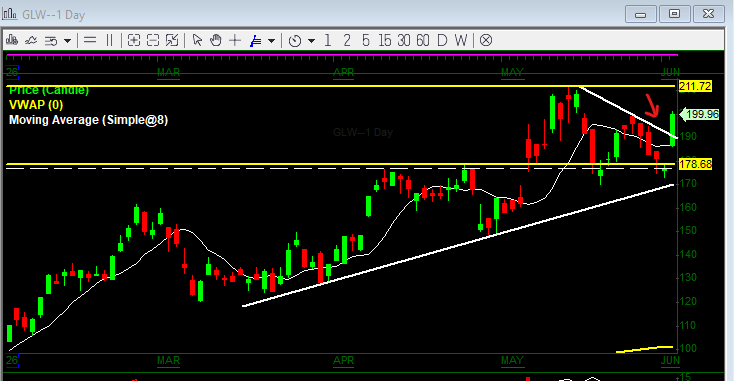Expand the time interval dropdown arrow
This screenshot has width=734, height=381.
(311, 41)
